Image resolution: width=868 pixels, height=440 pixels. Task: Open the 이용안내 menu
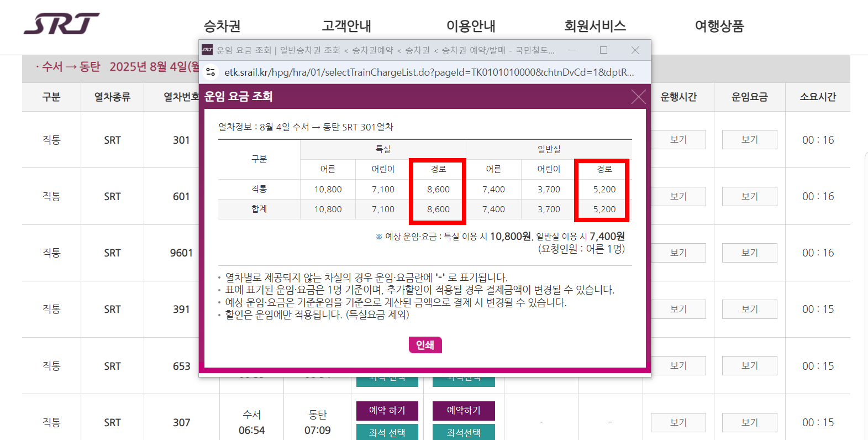tap(471, 26)
